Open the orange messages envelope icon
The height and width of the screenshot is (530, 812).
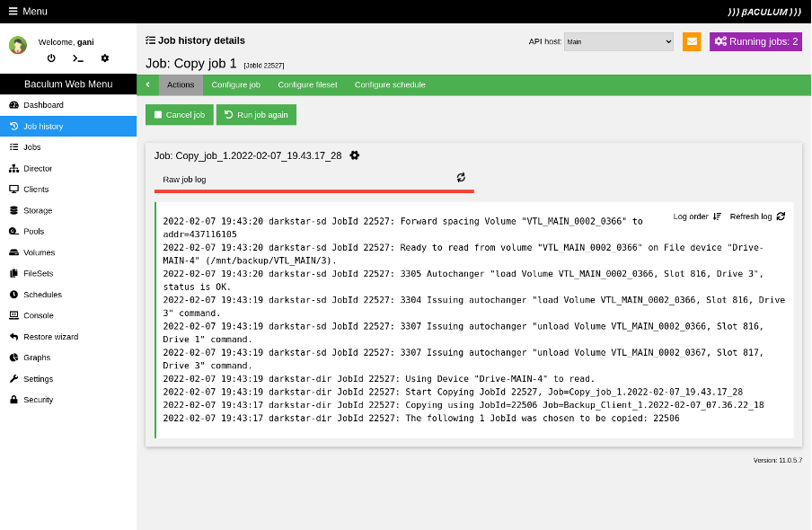click(692, 41)
